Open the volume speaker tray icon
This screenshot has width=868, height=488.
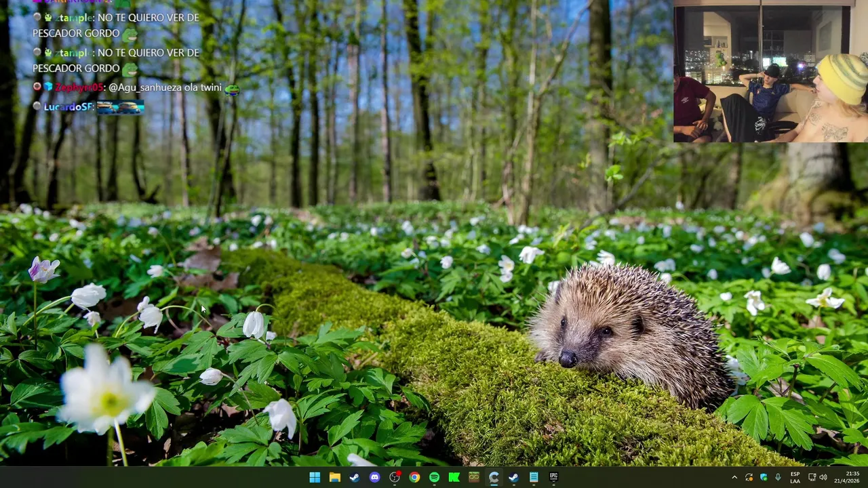823,478
